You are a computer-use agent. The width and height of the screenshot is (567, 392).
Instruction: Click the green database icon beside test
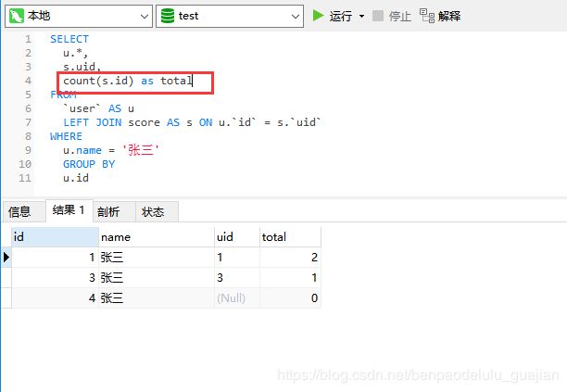[168, 16]
